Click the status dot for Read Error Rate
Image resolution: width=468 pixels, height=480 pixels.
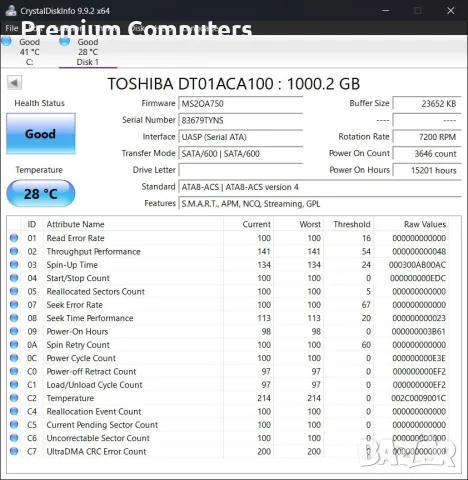point(14,238)
